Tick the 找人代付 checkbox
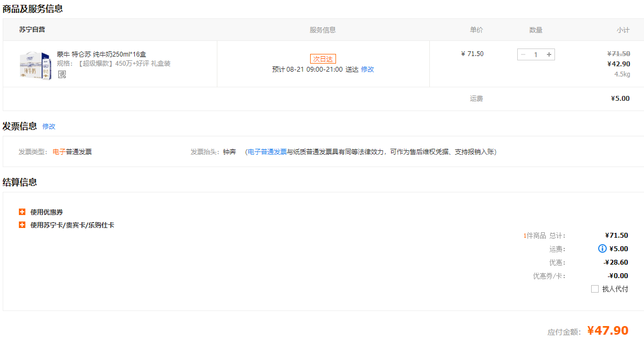Viewport: 644px width, 339px height. click(x=595, y=289)
